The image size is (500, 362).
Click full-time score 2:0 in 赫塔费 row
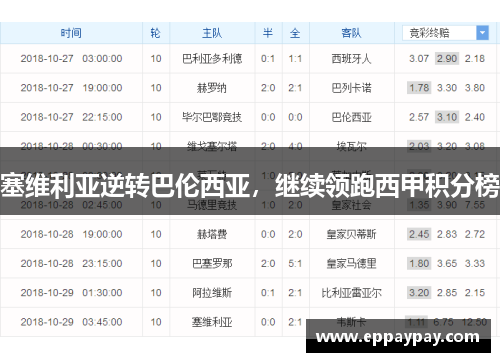295,234
